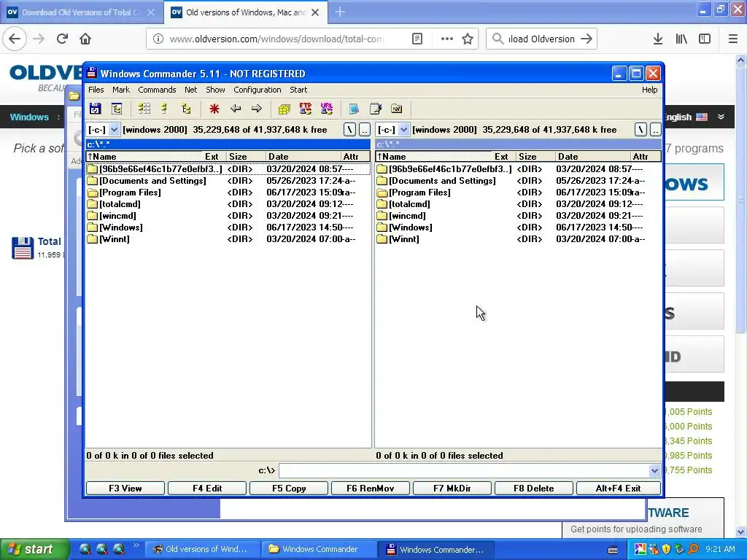Click left panel parent directory '..' button

(x=365, y=130)
